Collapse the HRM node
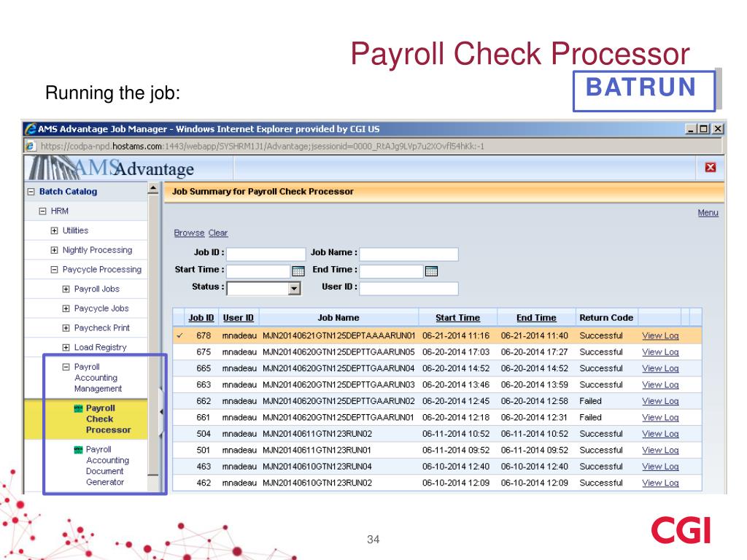Image resolution: width=747 pixels, height=560 pixels. [x=42, y=211]
